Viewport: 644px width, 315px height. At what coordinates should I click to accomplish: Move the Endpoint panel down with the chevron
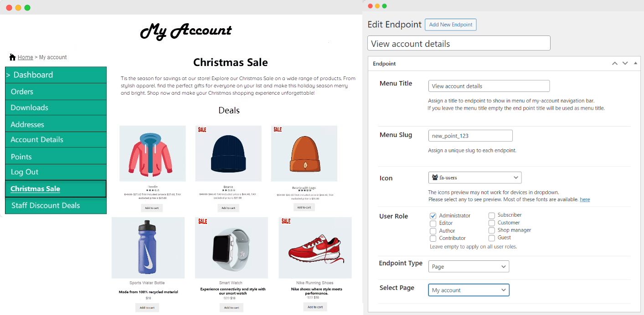point(625,63)
